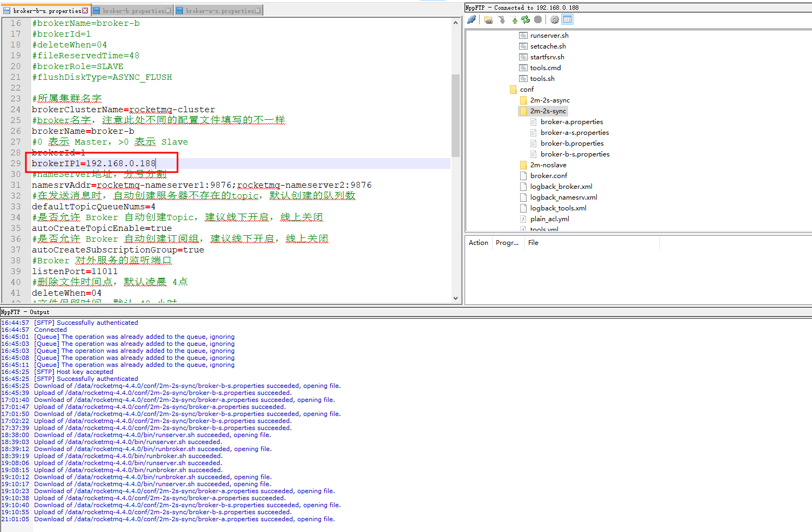The width and height of the screenshot is (812, 532).
Task: Select plain_acl.yml in the file tree
Action: 550,219
